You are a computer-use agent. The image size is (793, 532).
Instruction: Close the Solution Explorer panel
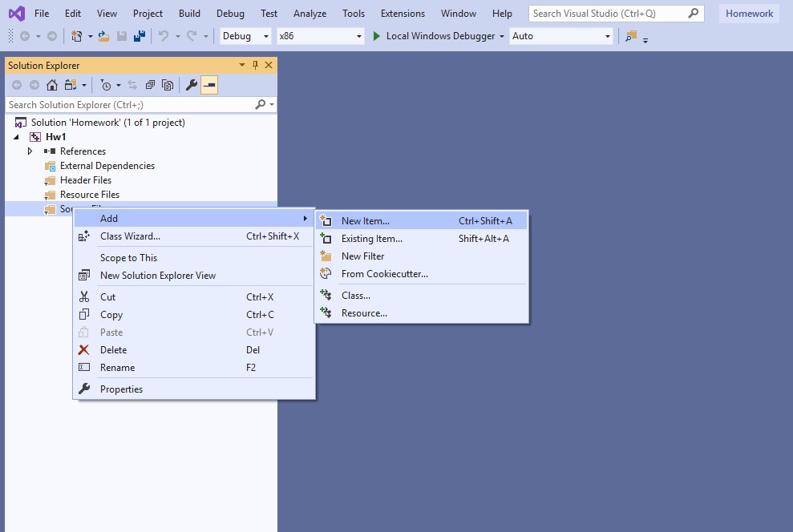coord(269,65)
